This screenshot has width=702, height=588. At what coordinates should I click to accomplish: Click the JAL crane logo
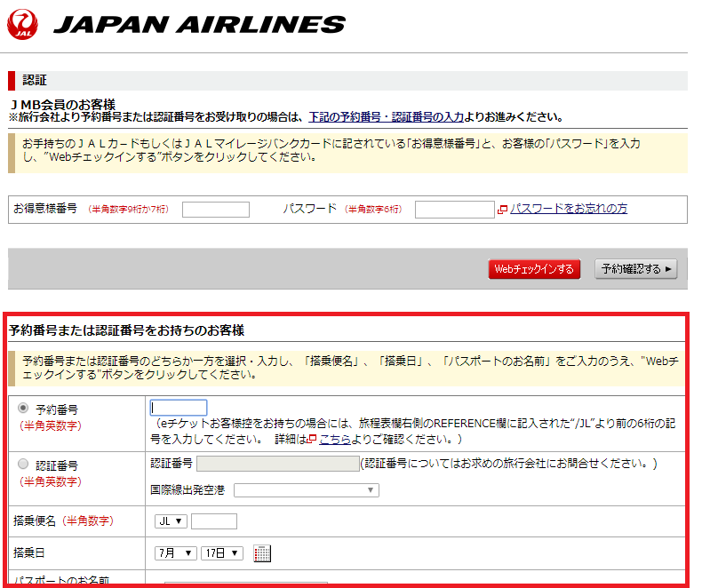tap(22, 24)
